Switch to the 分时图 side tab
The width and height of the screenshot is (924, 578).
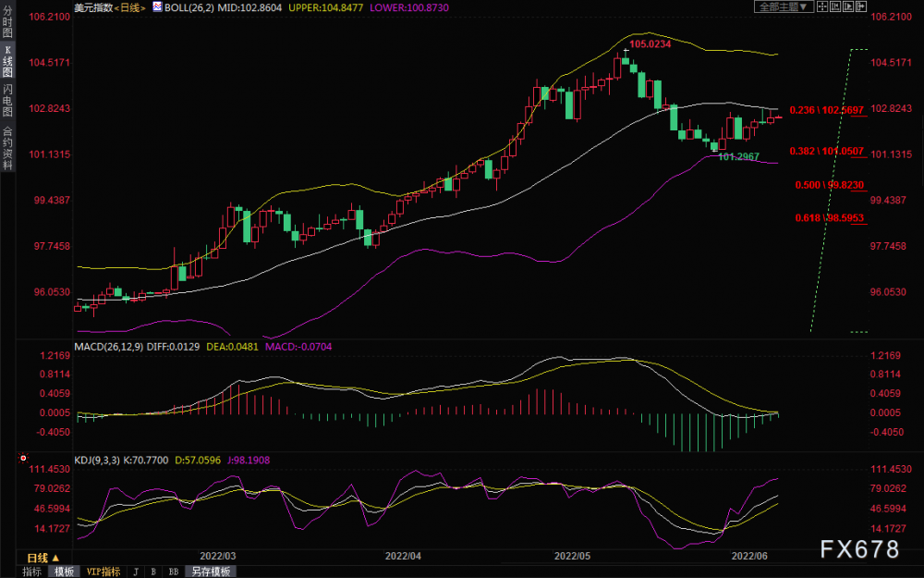(7, 22)
